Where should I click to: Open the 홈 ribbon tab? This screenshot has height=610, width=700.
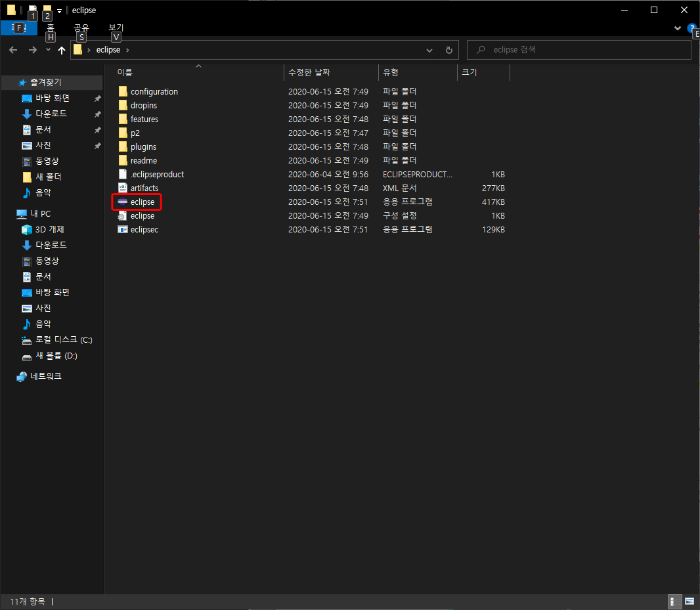(x=51, y=28)
